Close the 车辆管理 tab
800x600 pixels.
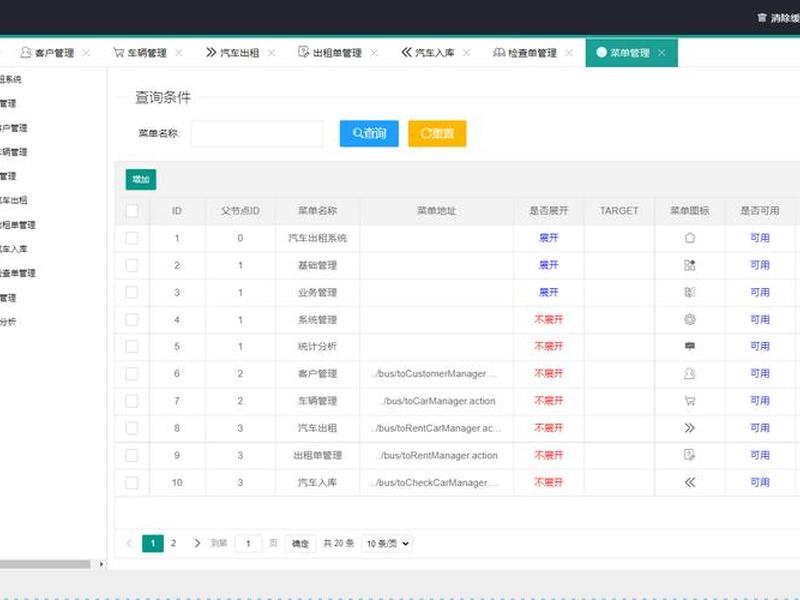tap(179, 53)
